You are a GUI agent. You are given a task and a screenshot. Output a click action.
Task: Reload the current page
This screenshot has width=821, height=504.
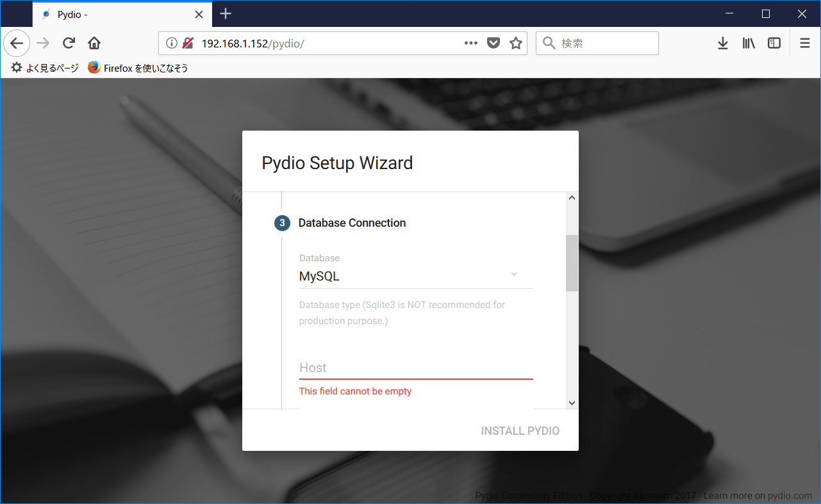point(68,43)
